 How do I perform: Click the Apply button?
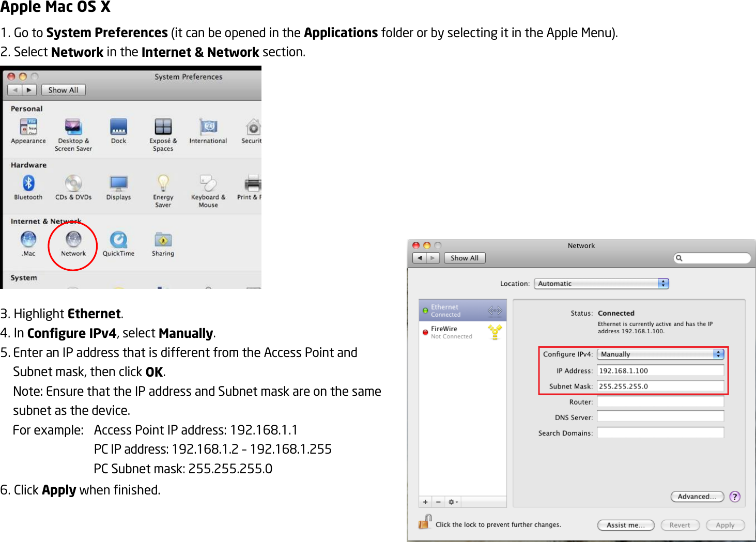click(726, 525)
